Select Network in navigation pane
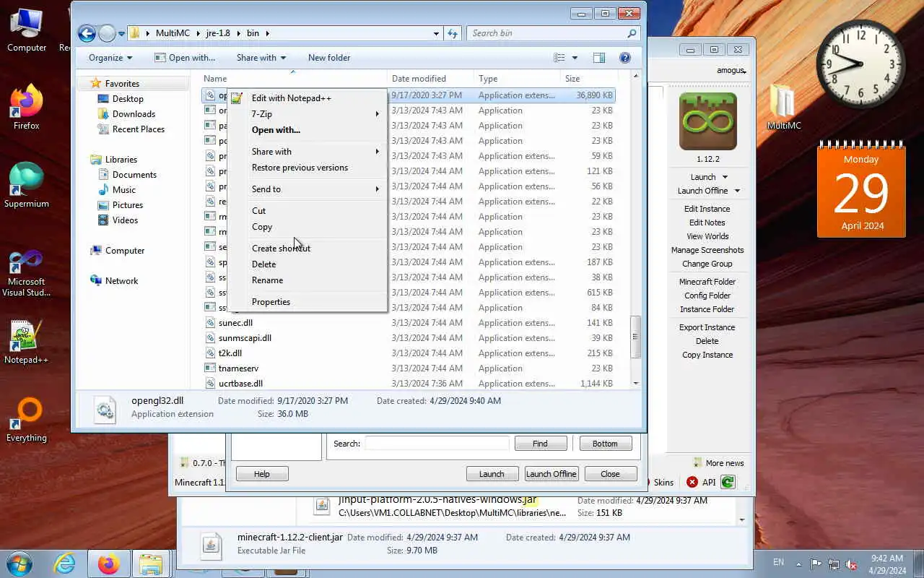Screen dimensions: 924x578 pos(121,281)
